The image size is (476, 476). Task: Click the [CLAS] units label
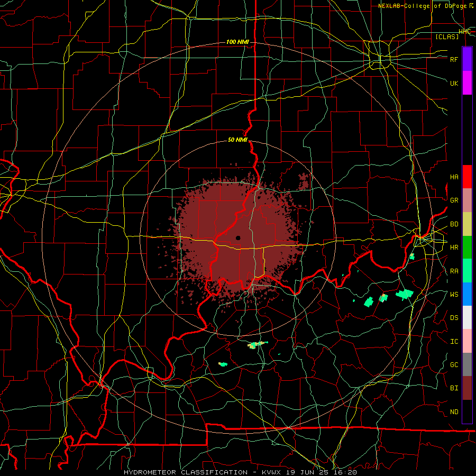click(447, 36)
